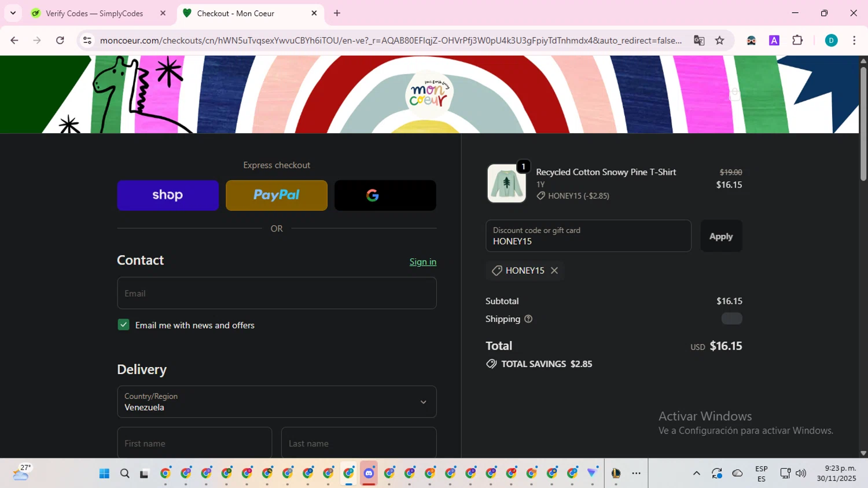Show hidden system tray icons

coord(697,474)
